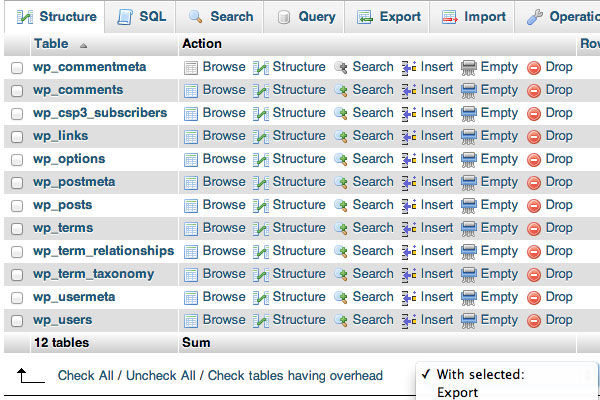Viewport: 600px width, 400px height.
Task: Click the Structure icon for wp_terms
Action: pos(261,229)
